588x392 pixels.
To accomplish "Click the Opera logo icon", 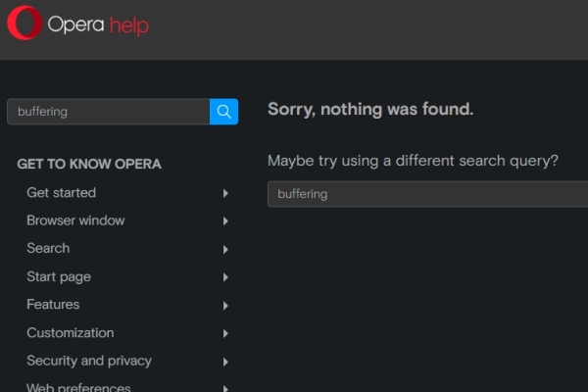I will [x=24, y=24].
